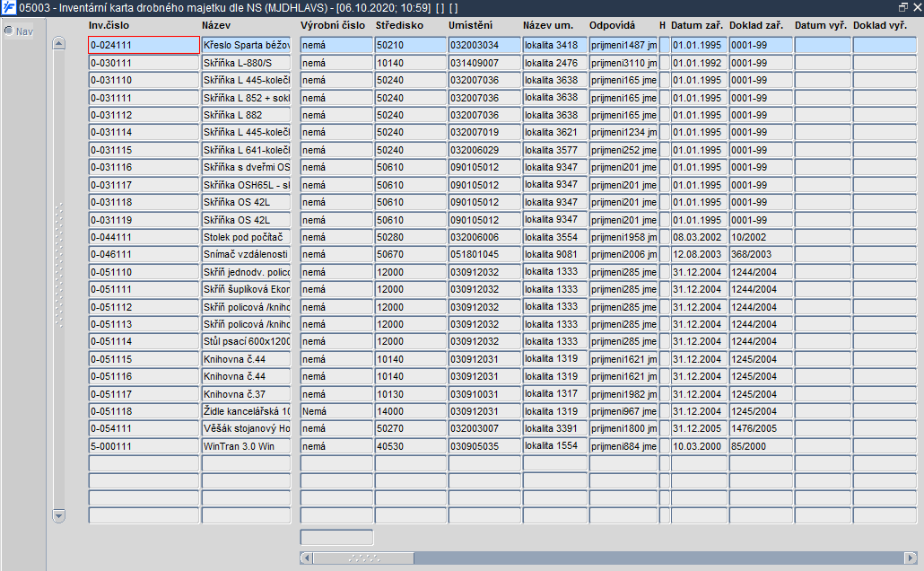Click date cell 01.01.1992
The width and height of the screenshot is (924, 571).
700,63
